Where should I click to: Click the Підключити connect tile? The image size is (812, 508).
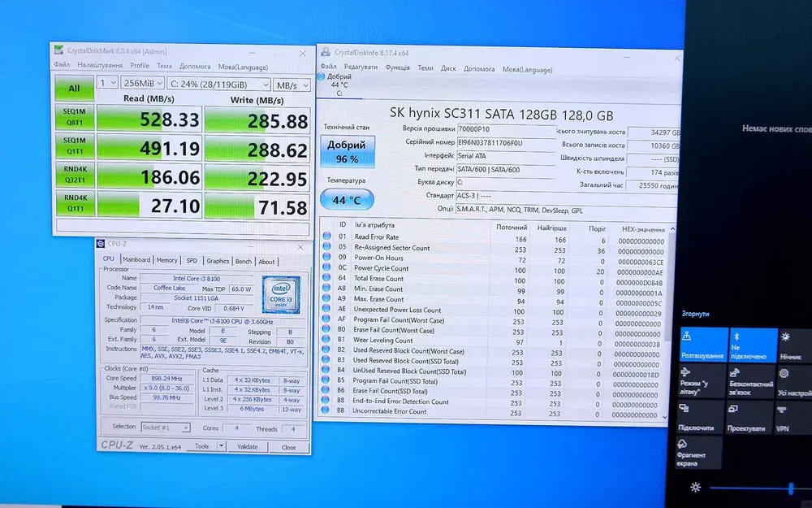[x=700, y=417]
